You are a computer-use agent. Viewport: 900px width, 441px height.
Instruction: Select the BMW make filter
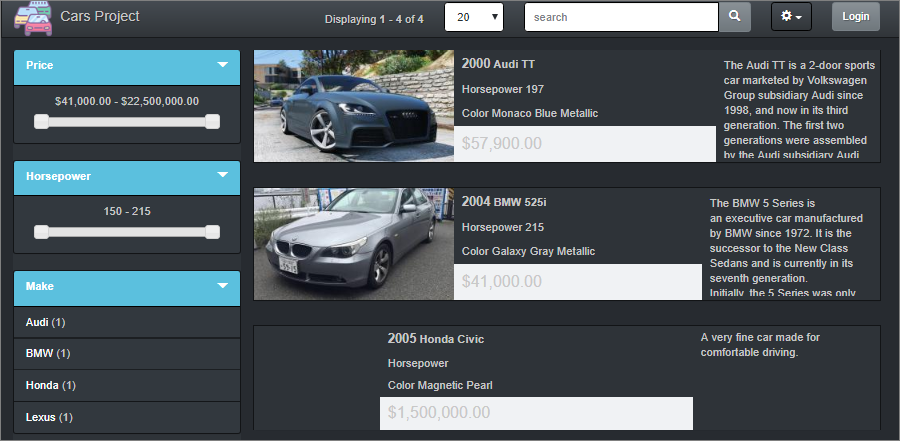click(45, 353)
